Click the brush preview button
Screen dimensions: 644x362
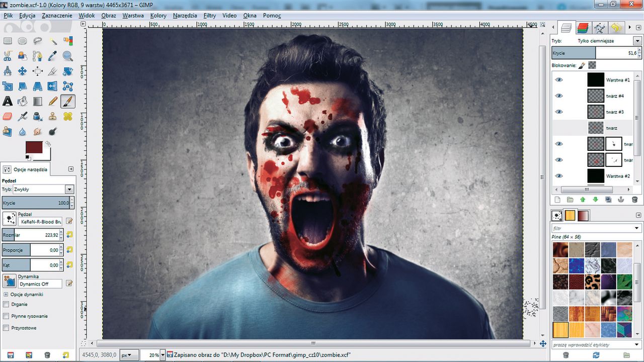(9, 218)
